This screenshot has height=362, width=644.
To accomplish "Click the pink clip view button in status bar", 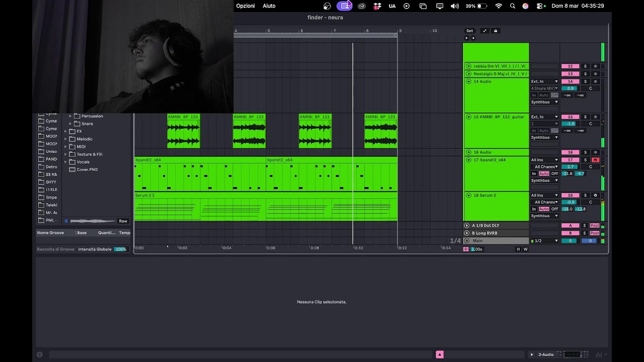I will pos(440,354).
